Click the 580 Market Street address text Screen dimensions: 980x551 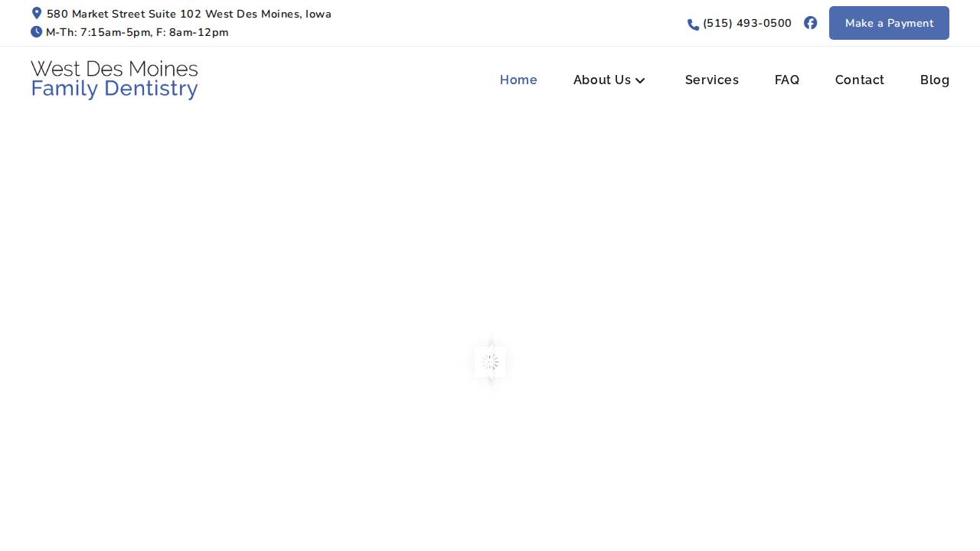188,14
